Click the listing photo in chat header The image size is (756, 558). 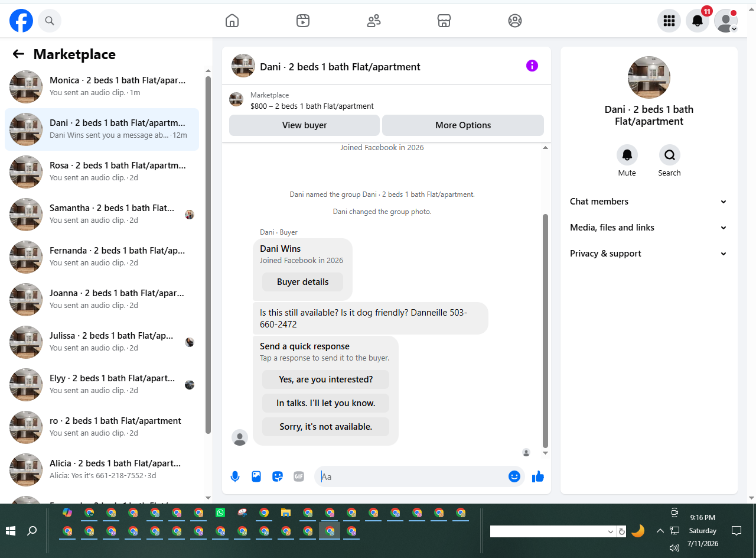[x=243, y=66]
